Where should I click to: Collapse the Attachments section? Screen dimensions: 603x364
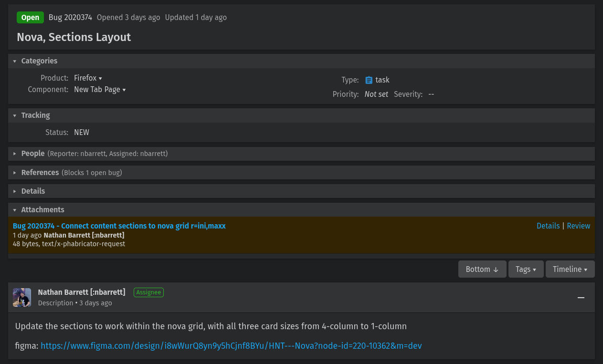[x=14, y=209]
